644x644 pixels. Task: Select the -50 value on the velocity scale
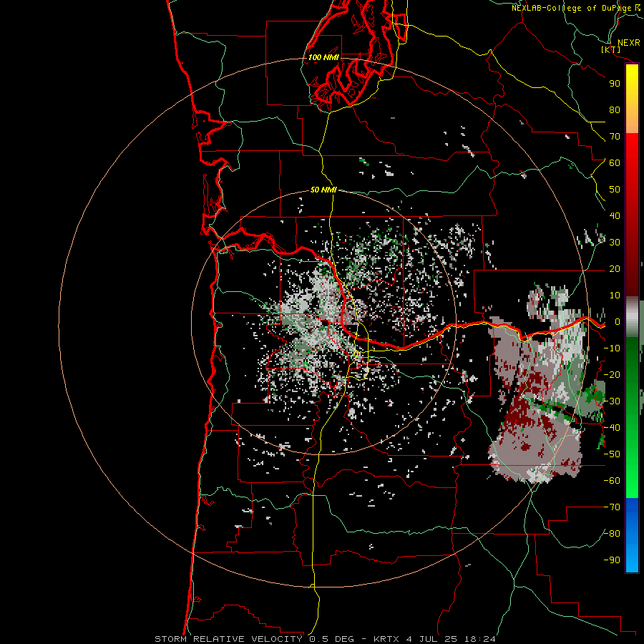click(612, 454)
